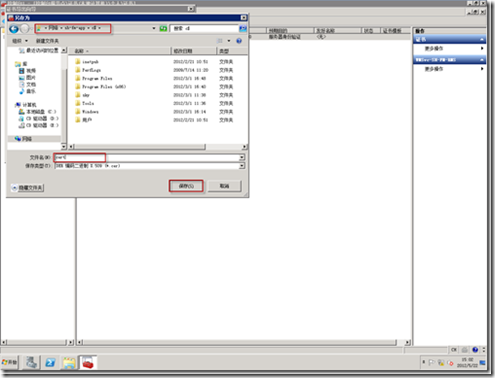Select 本地磁盘 (C:) in navigation pane

pos(38,112)
